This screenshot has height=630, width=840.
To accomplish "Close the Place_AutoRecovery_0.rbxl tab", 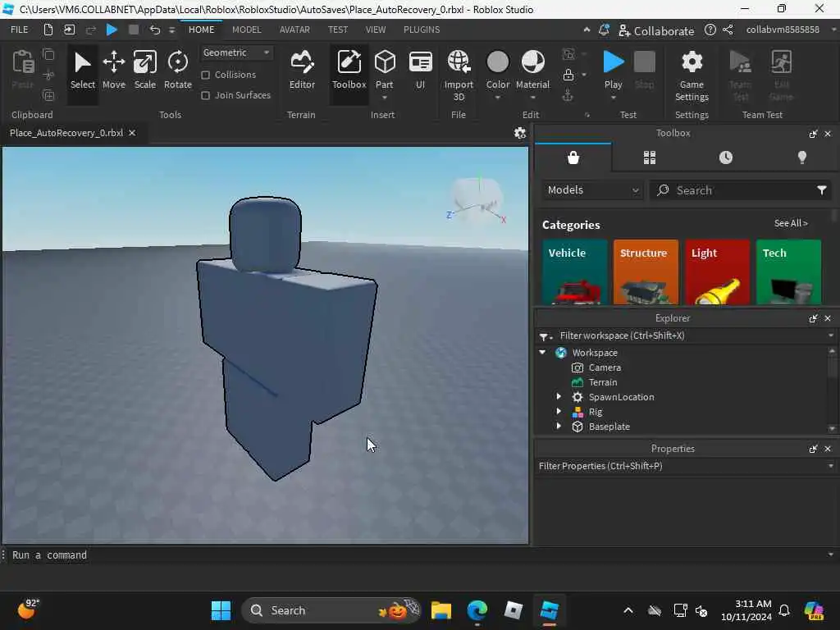I will (132, 133).
